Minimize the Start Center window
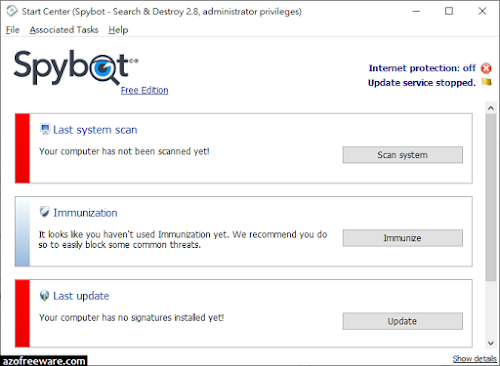500x366 pixels. [x=416, y=11]
